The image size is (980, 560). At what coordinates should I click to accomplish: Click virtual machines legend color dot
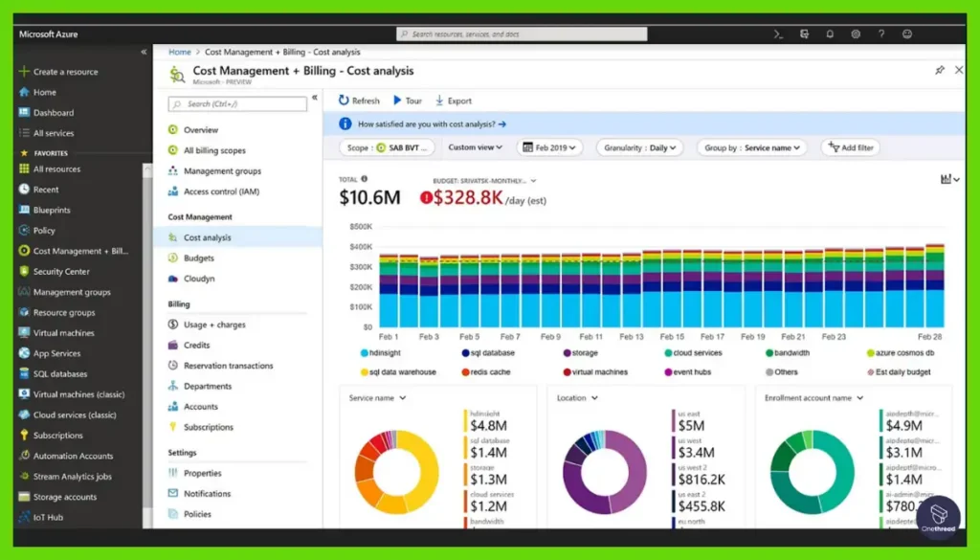coord(567,371)
